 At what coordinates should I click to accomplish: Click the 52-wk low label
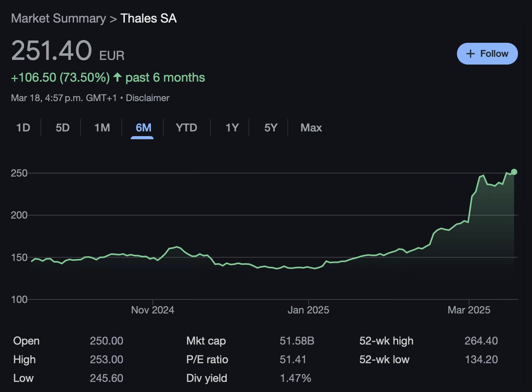coord(384,360)
